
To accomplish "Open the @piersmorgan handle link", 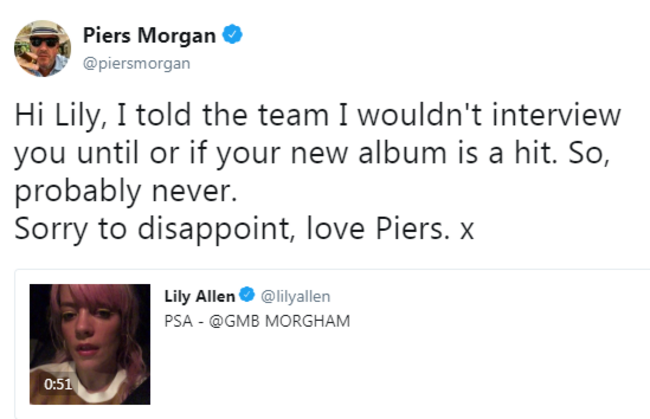I will coord(136,63).
